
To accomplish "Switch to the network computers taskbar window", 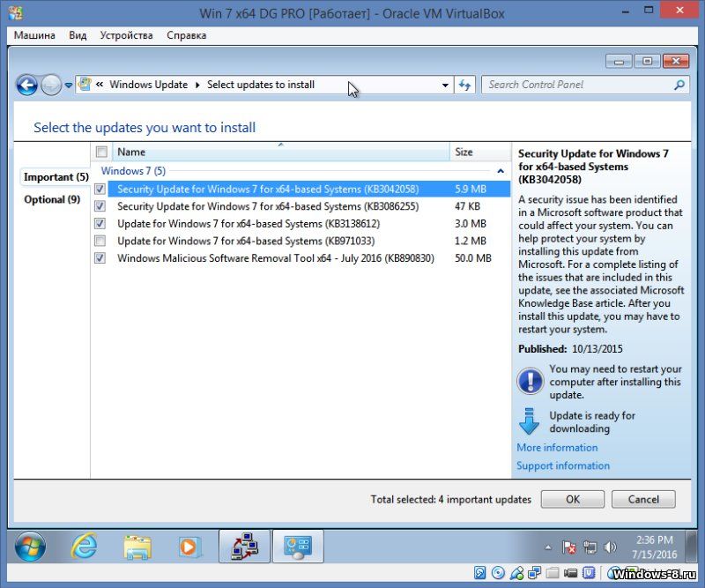I will tap(244, 547).
